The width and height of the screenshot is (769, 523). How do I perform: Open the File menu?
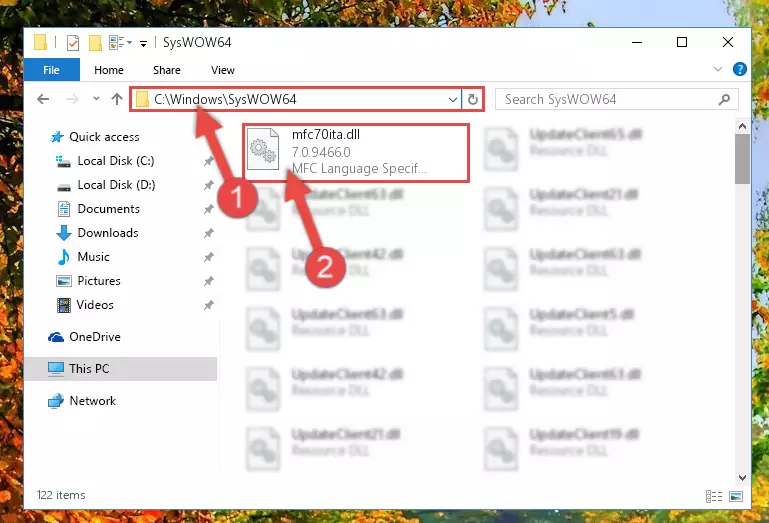[51, 70]
